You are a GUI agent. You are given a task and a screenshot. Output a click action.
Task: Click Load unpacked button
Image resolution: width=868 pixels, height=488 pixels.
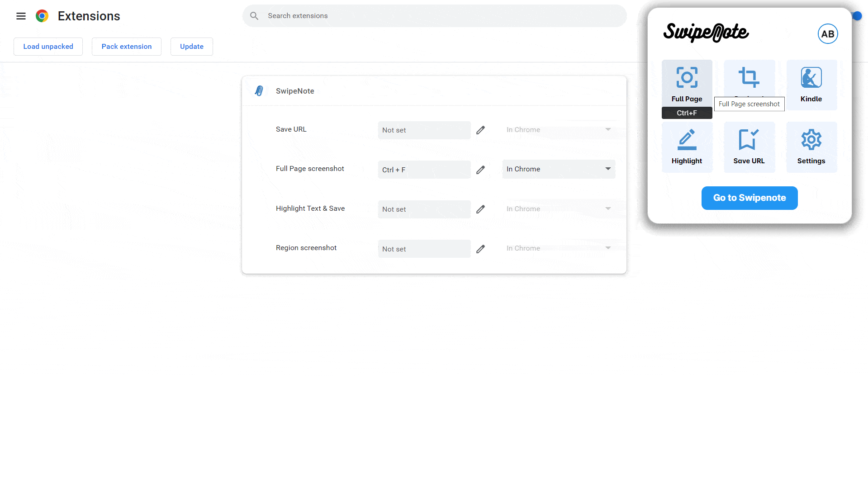click(48, 47)
